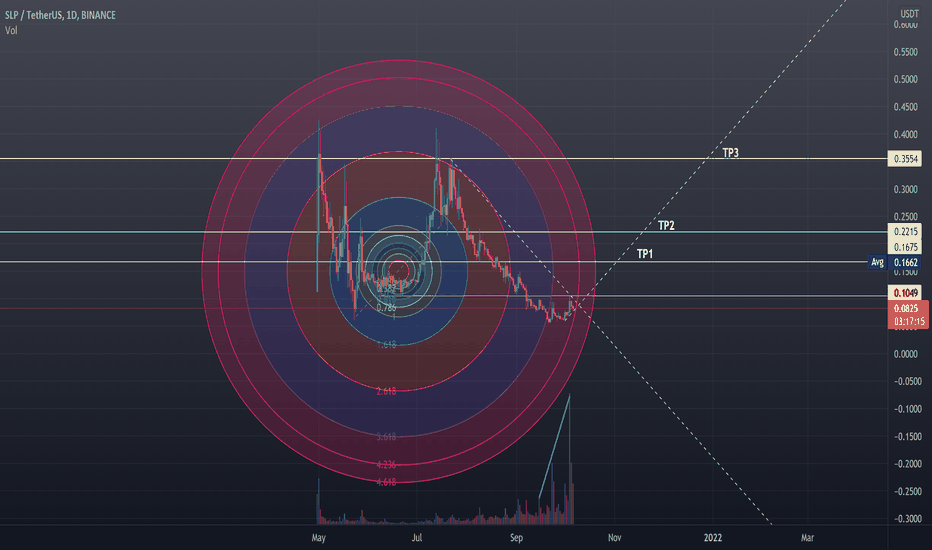Select the 4.236 Fib circle level label
This screenshot has width=932, height=550.
click(x=386, y=464)
